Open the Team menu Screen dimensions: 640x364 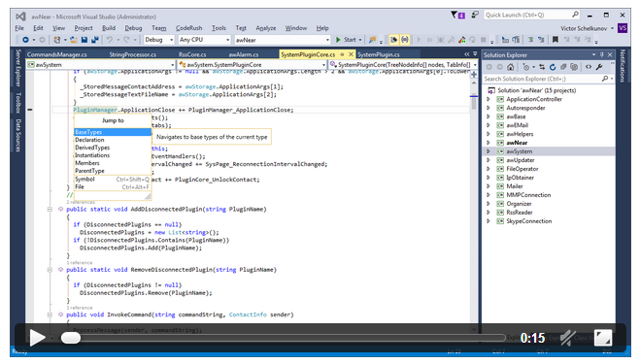tap(158, 28)
